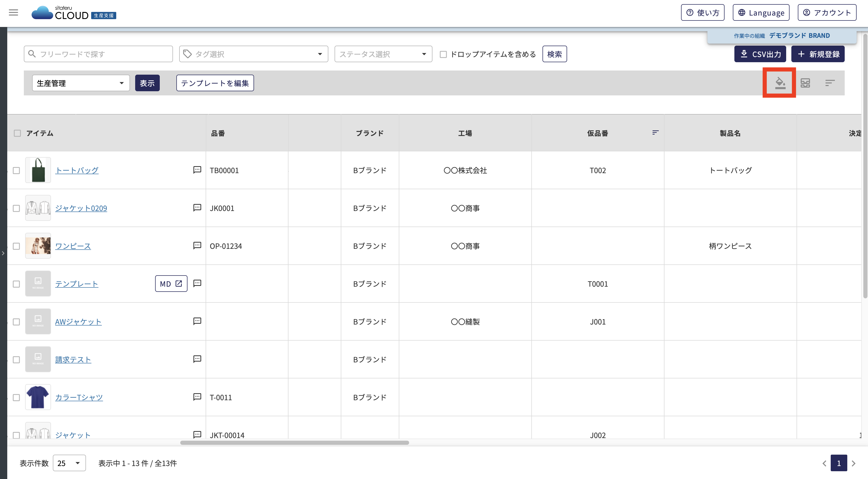The width and height of the screenshot is (868, 479).
Task: Open the トートバッグ item link
Action: tap(77, 170)
